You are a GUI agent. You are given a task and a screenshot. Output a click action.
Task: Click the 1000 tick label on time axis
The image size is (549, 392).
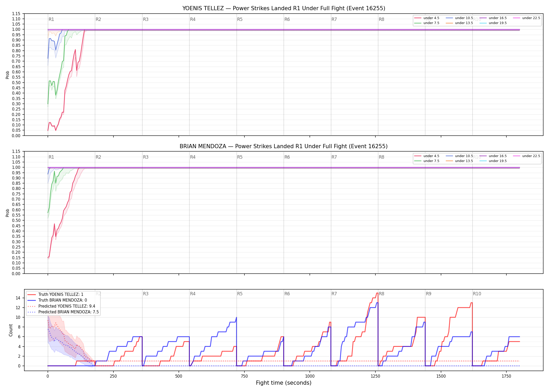point(310,376)
